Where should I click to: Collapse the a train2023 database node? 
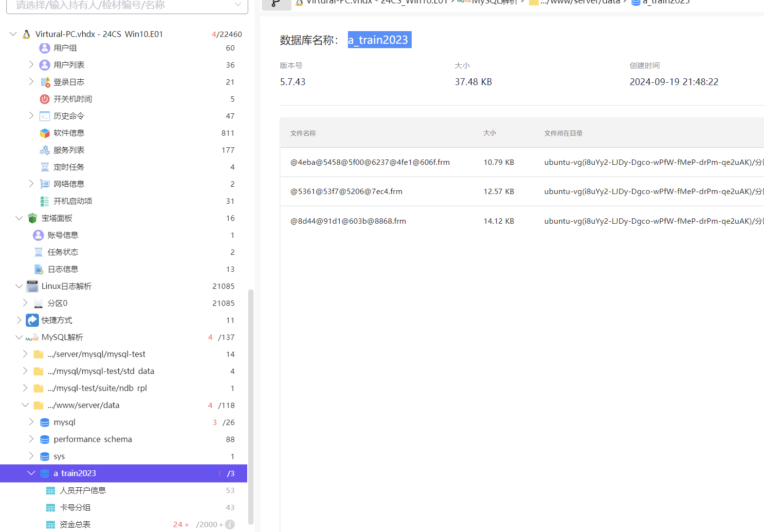31,473
